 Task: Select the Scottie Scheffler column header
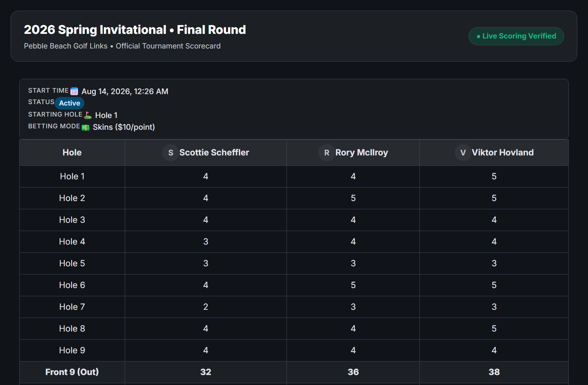pyautogui.click(x=206, y=153)
